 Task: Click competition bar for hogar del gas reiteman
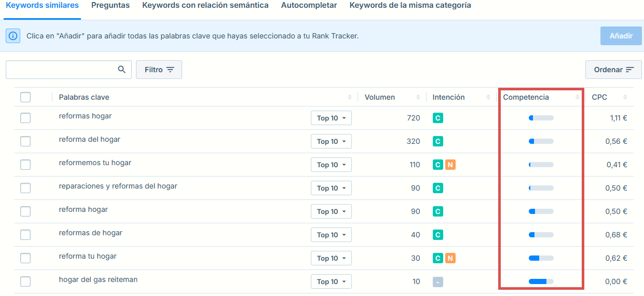[541, 281]
